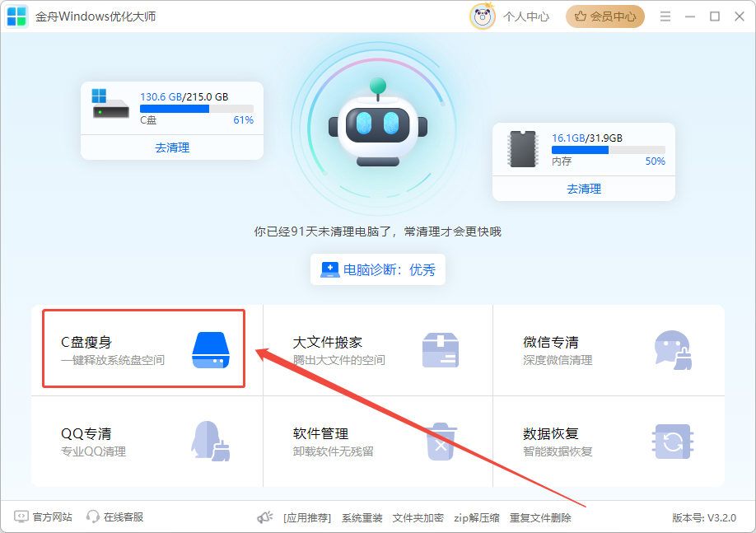Click the app logo in the title bar
This screenshot has width=756, height=533.
pyautogui.click(x=16, y=16)
